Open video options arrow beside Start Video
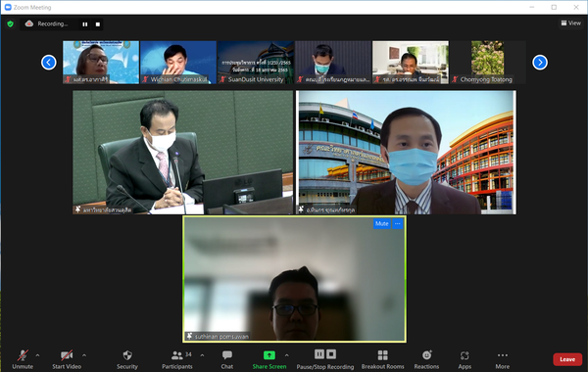This screenshot has height=372, width=588. [x=84, y=355]
